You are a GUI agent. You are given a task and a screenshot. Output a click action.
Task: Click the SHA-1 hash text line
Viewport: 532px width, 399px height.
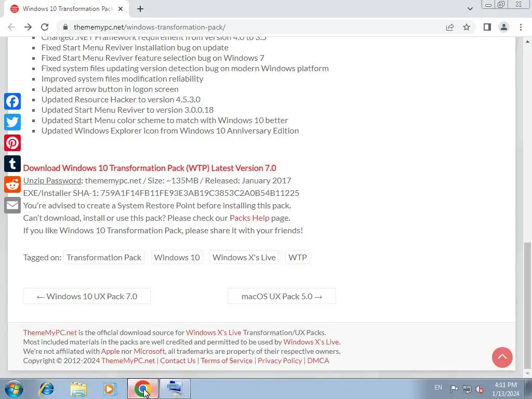click(161, 193)
